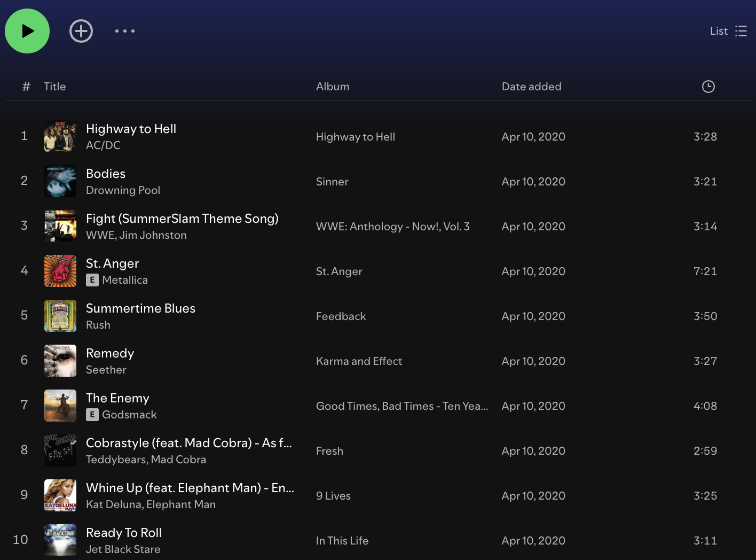Sort by the Date added column header
The height and width of the screenshot is (560, 756).
click(x=531, y=87)
